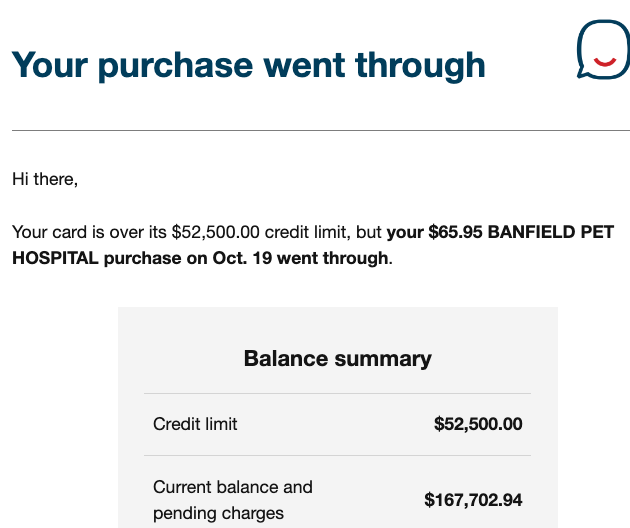Click the "Your purchase went through" heading
The image size is (630, 528).
(248, 65)
